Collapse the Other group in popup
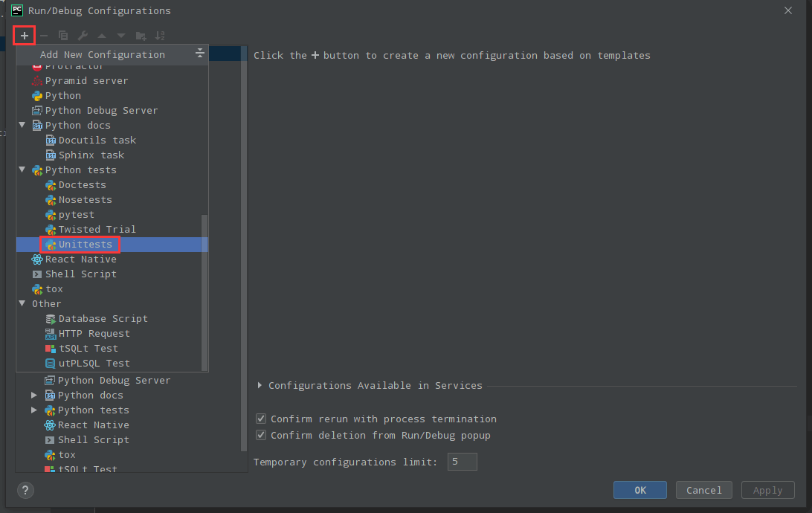 [x=22, y=303]
